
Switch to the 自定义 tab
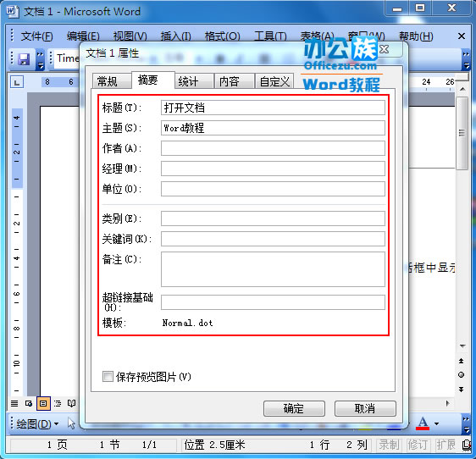click(274, 81)
